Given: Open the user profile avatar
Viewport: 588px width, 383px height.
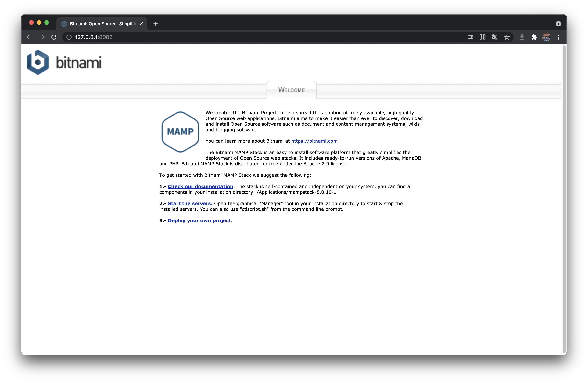Looking at the screenshot, I should click(546, 37).
